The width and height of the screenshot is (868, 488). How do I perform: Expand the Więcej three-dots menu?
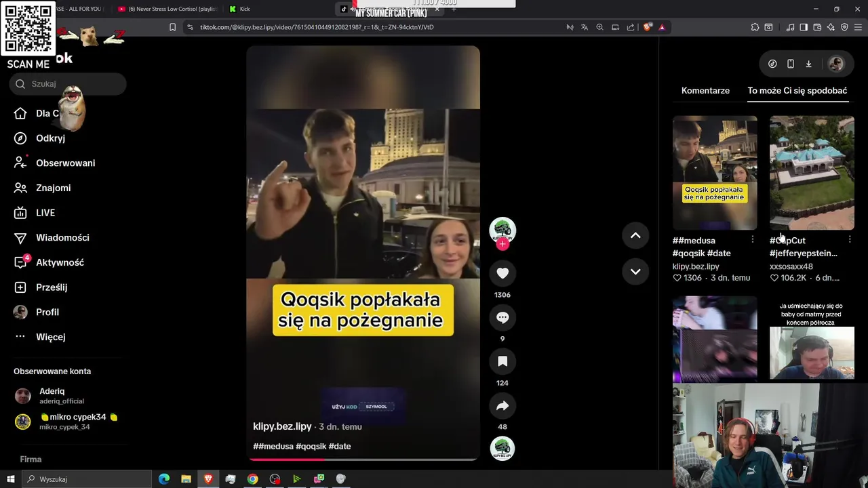20,337
